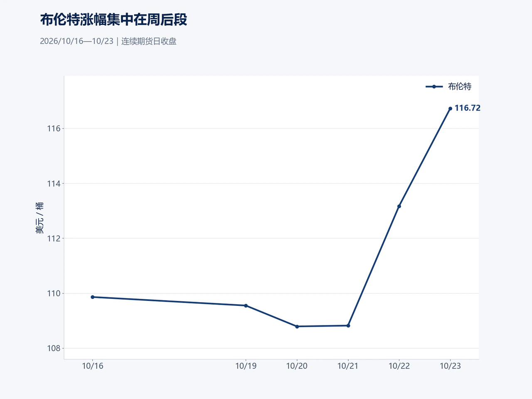Click the y-axis tick label 112
The width and height of the screenshot is (532, 399).
click(54, 239)
